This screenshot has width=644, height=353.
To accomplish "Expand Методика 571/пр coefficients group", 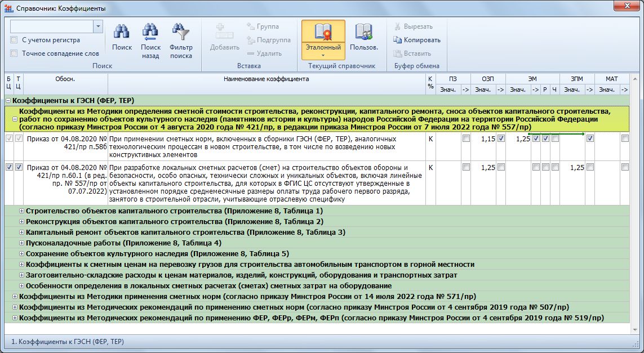I will (15, 296).
